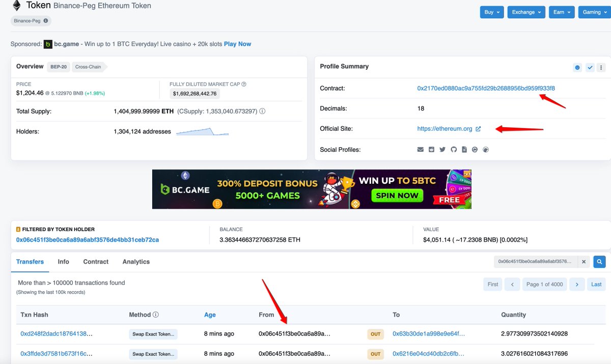
Task: Click the smiley reputation icon in Profile Summary
Action: click(x=577, y=67)
